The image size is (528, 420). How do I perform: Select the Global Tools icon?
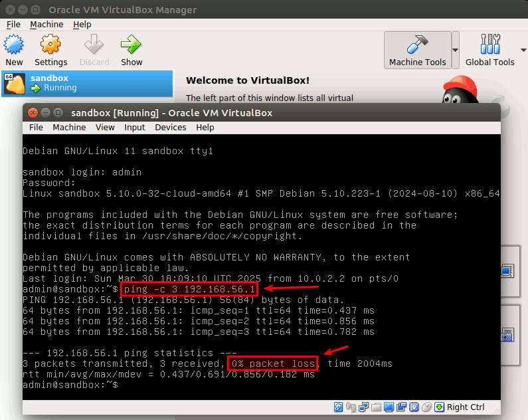click(490, 44)
